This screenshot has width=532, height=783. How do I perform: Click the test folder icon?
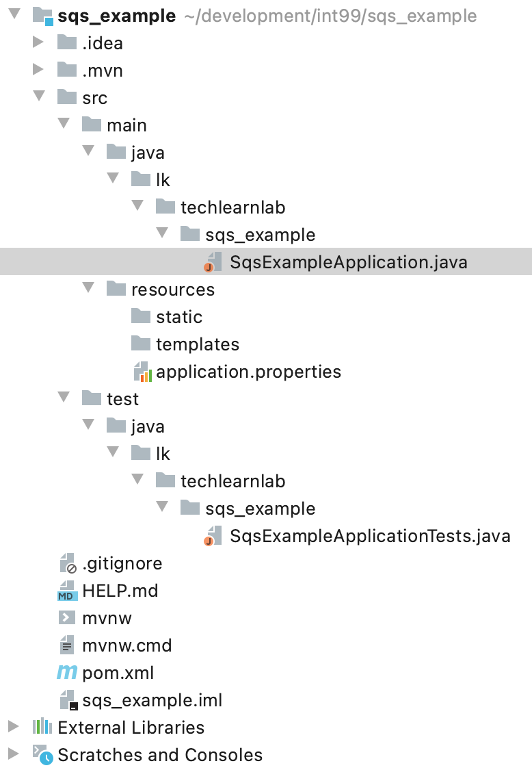pos(92,399)
